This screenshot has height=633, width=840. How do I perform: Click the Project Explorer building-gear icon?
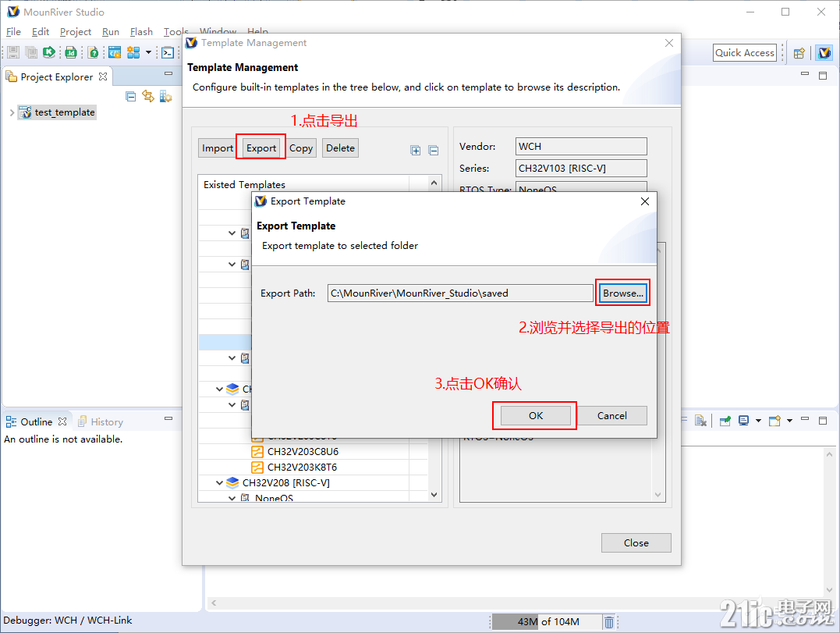(165, 97)
